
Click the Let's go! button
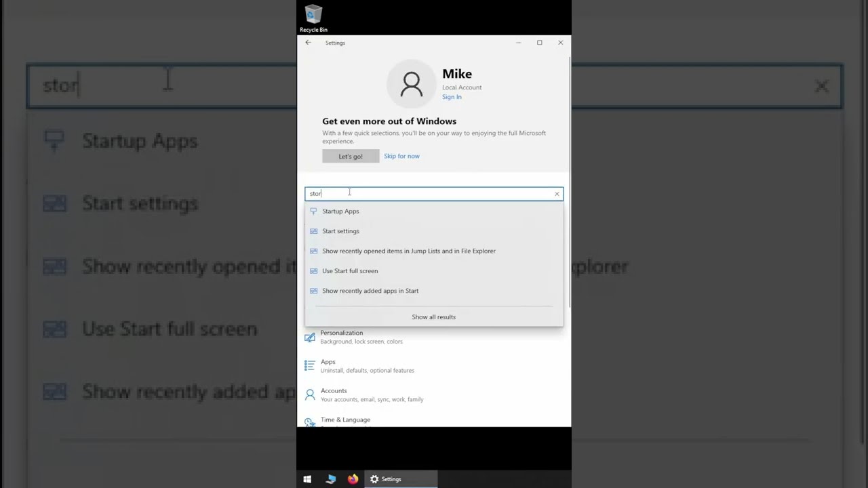[351, 157]
